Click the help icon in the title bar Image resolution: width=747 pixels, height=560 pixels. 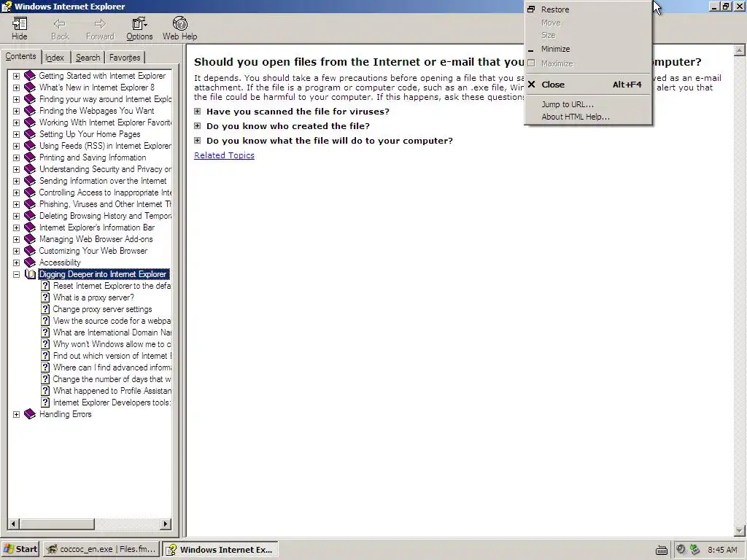click(x=6, y=6)
